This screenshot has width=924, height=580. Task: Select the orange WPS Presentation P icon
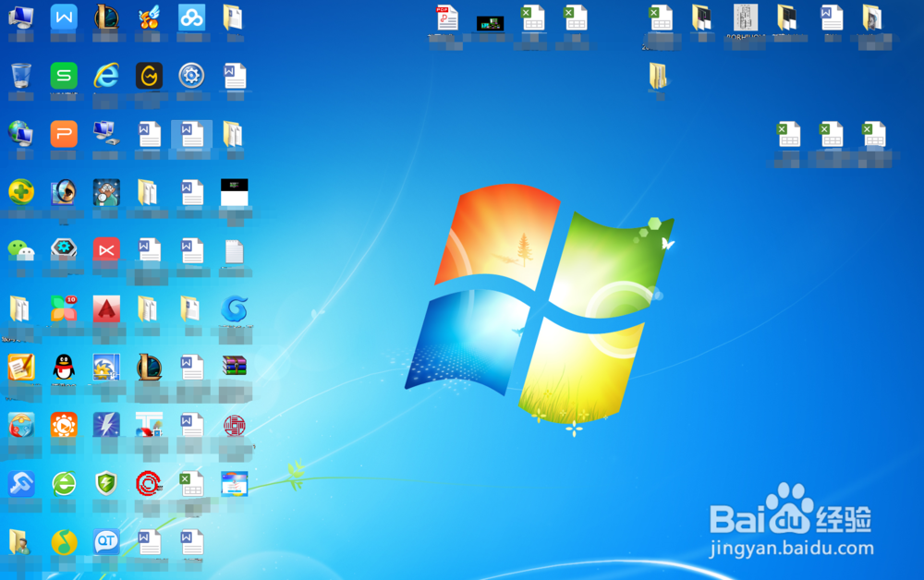64,134
